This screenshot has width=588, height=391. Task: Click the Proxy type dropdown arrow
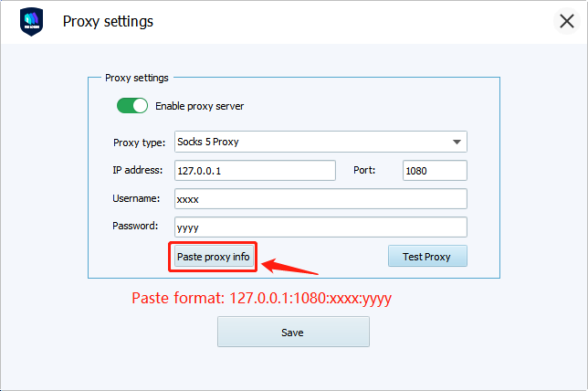coord(457,142)
